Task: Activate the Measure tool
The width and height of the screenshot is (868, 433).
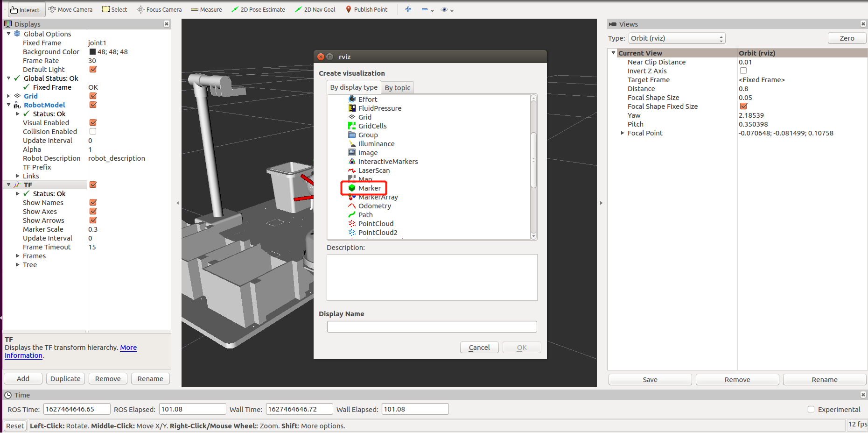Action: (206, 9)
